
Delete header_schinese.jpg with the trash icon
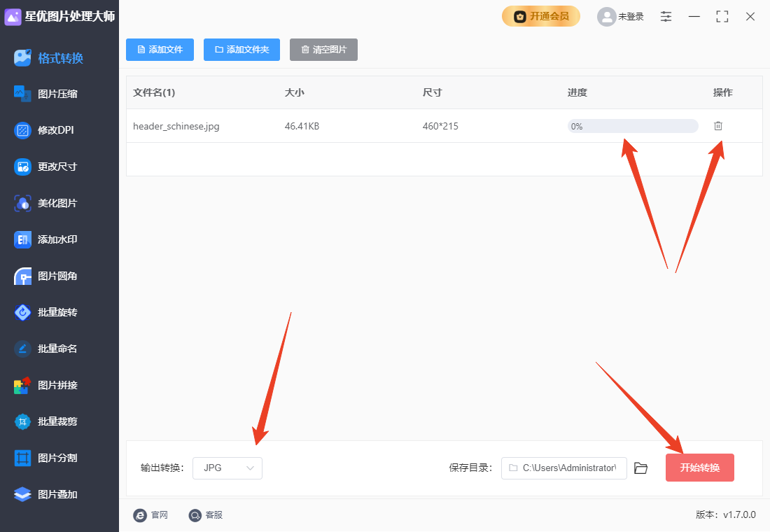tap(717, 126)
